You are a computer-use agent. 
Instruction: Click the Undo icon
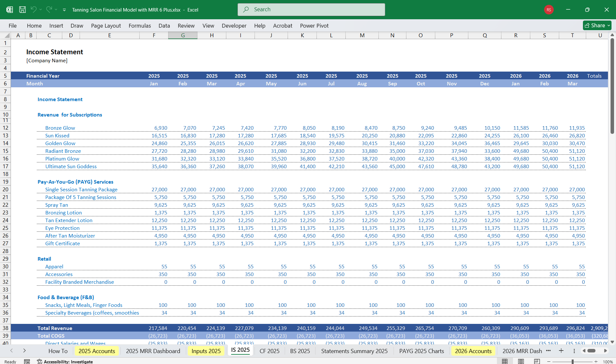click(x=34, y=10)
